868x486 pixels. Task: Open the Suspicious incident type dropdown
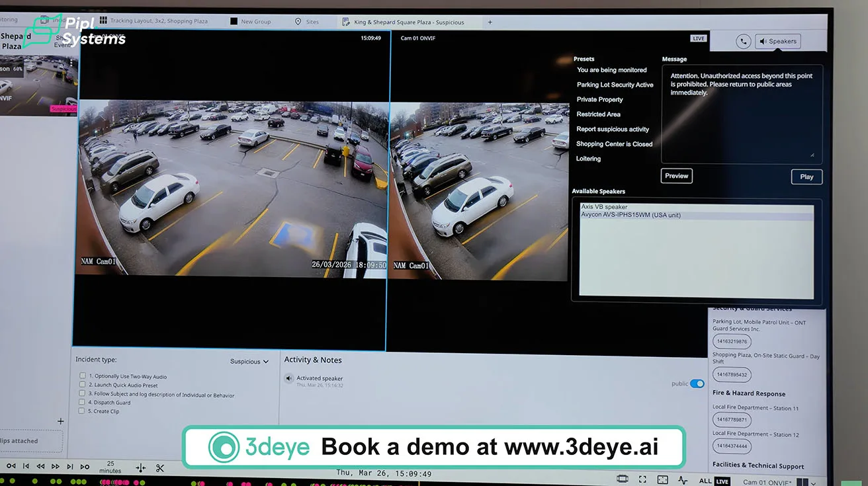tap(249, 362)
